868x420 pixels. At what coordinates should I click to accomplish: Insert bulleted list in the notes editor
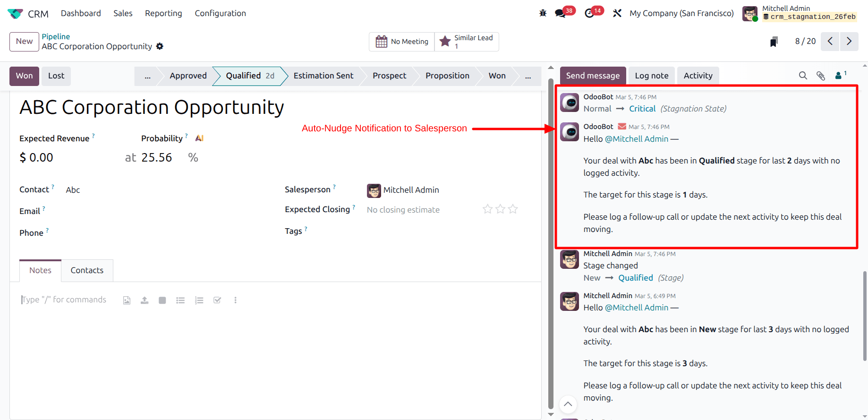[180, 300]
